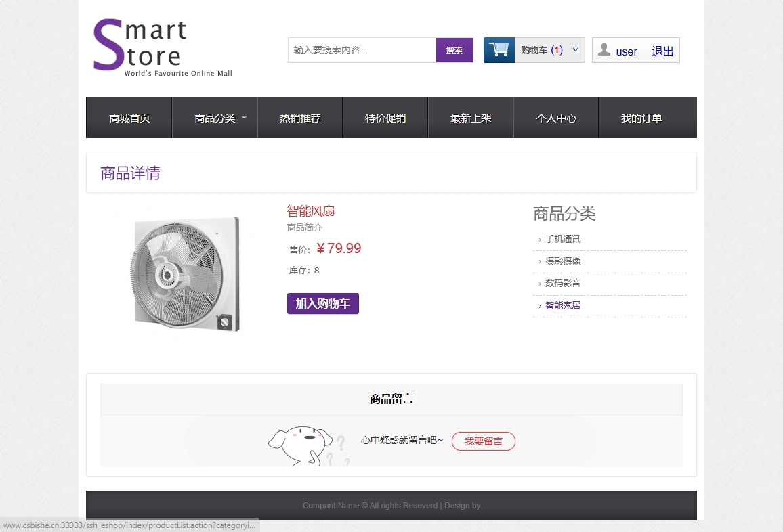Click the 商品详情 page heading
Screen dimensions: 783x532
pos(130,173)
